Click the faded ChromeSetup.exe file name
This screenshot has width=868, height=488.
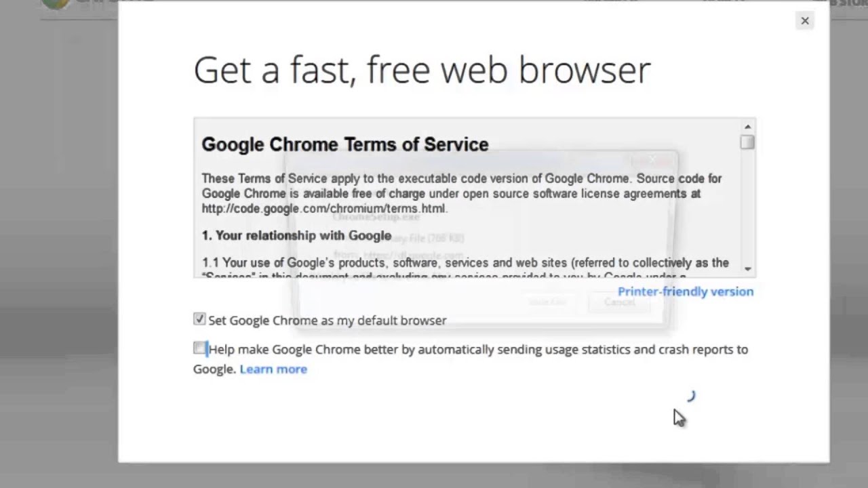click(x=377, y=217)
